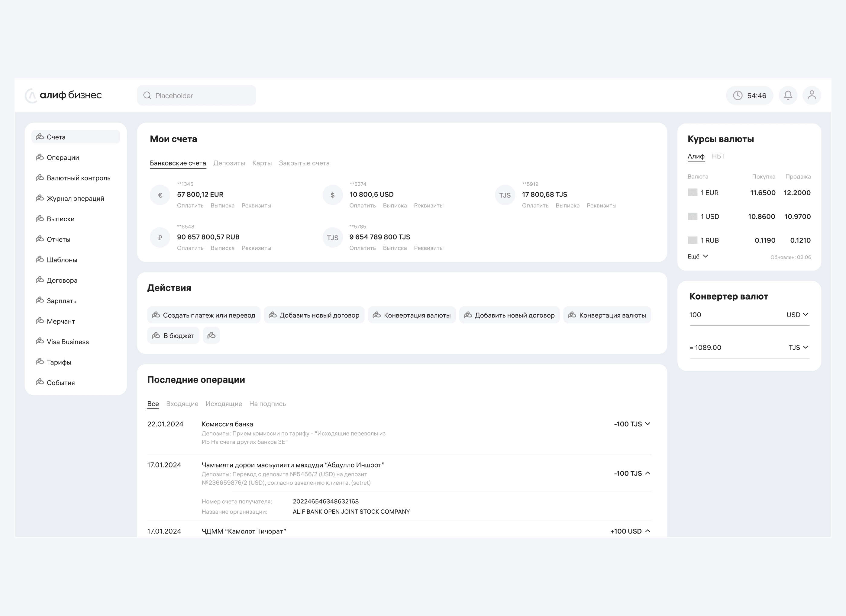
Task: Click the В бюджет action button
Action: pos(173,335)
